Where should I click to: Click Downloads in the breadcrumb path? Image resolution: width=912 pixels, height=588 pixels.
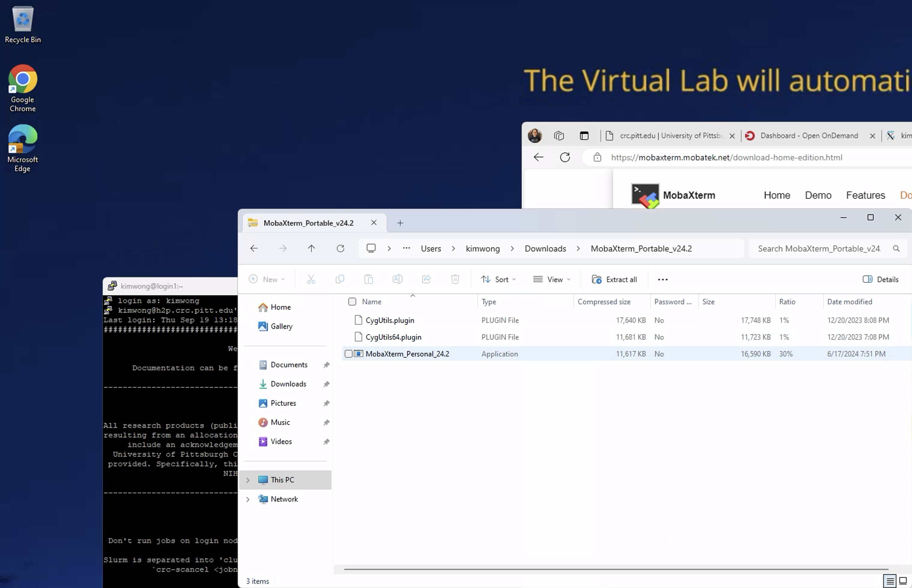click(545, 249)
